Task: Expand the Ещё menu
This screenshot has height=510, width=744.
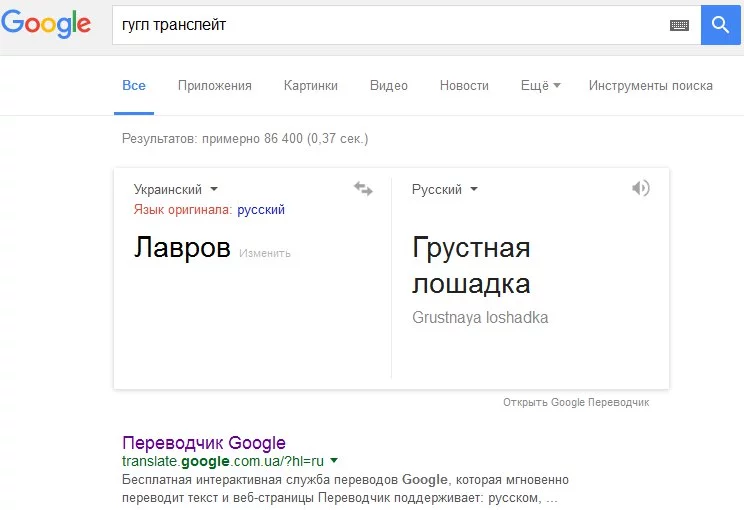Action: point(540,86)
